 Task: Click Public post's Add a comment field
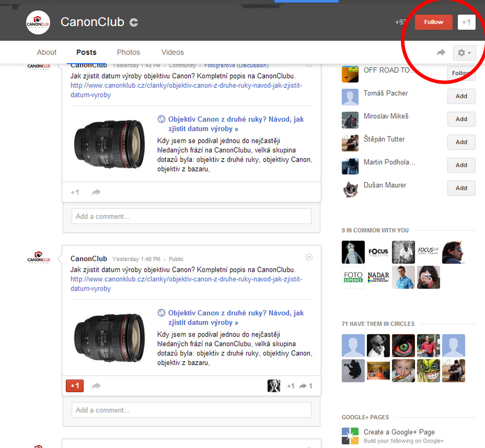click(191, 410)
